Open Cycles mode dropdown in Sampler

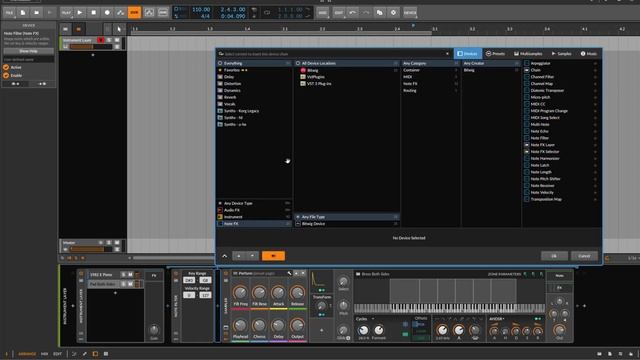(x=365, y=319)
